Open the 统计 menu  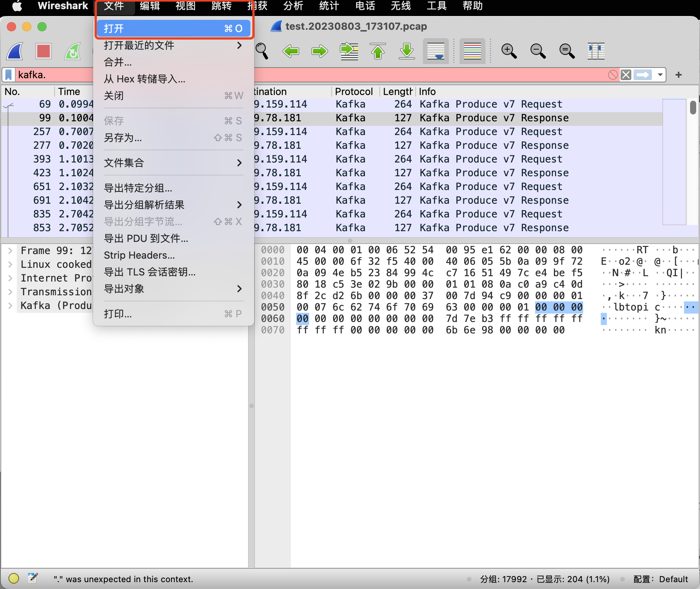329,6
